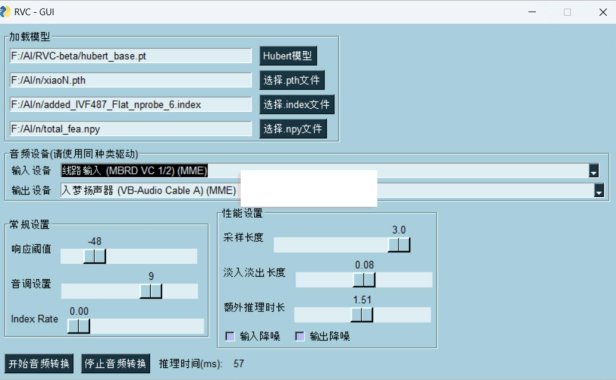Click the 选择.npy文件 button
Image resolution: width=616 pixels, height=380 pixels.
293,129
